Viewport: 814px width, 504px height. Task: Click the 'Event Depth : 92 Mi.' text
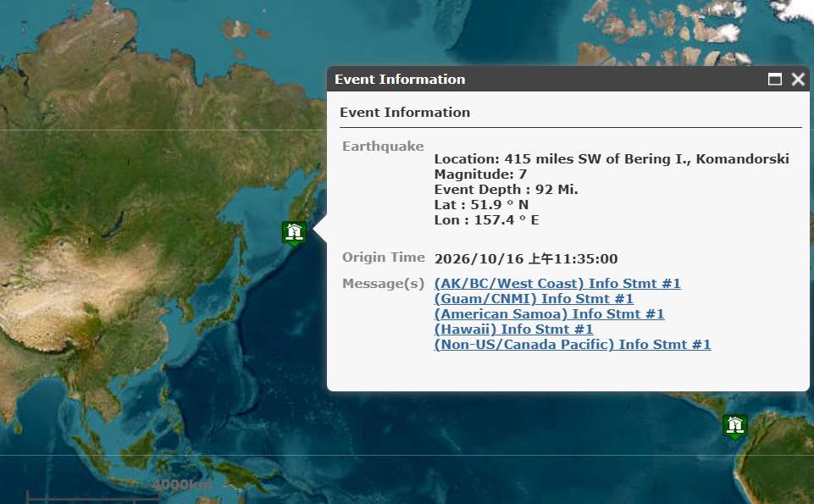tap(507, 190)
